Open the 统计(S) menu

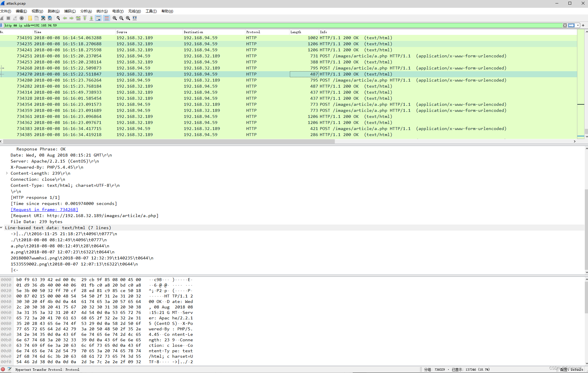click(x=102, y=11)
